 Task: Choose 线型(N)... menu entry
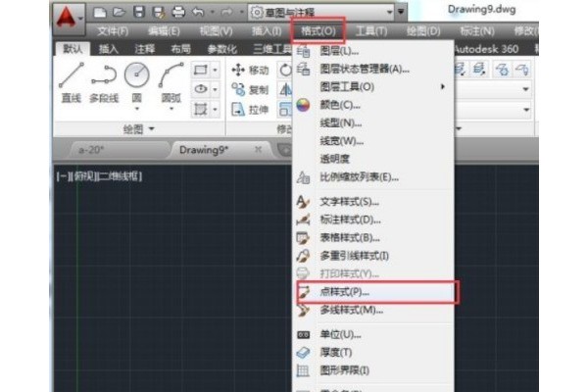(373, 122)
